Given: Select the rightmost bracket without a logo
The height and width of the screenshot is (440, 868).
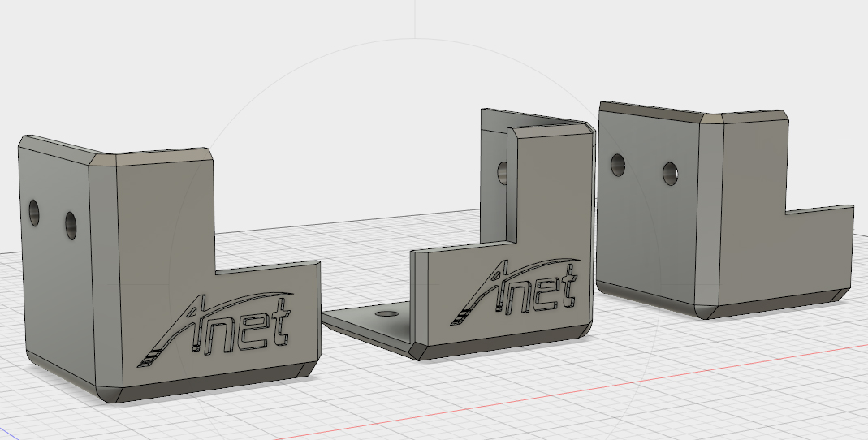Looking at the screenshot, I should [x=725, y=210].
